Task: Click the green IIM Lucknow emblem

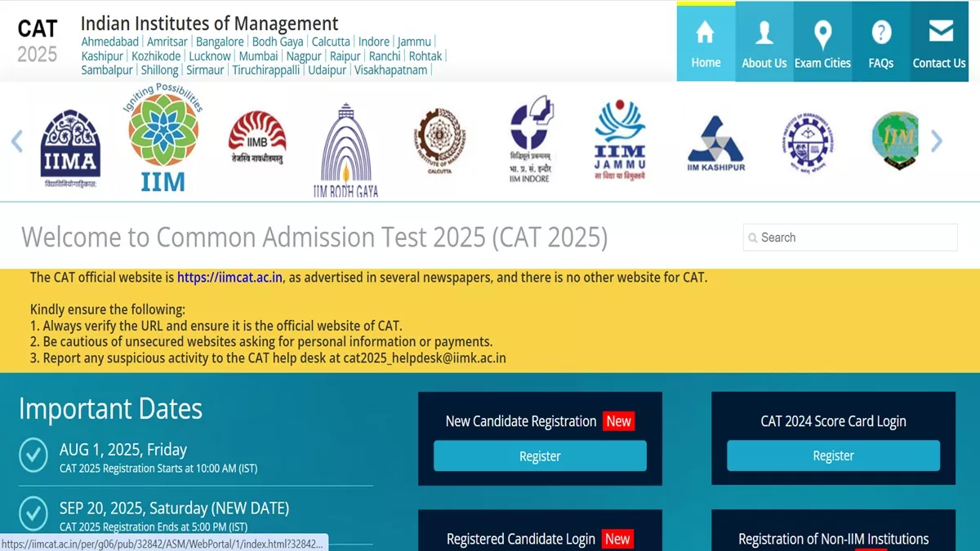Action: (x=895, y=140)
